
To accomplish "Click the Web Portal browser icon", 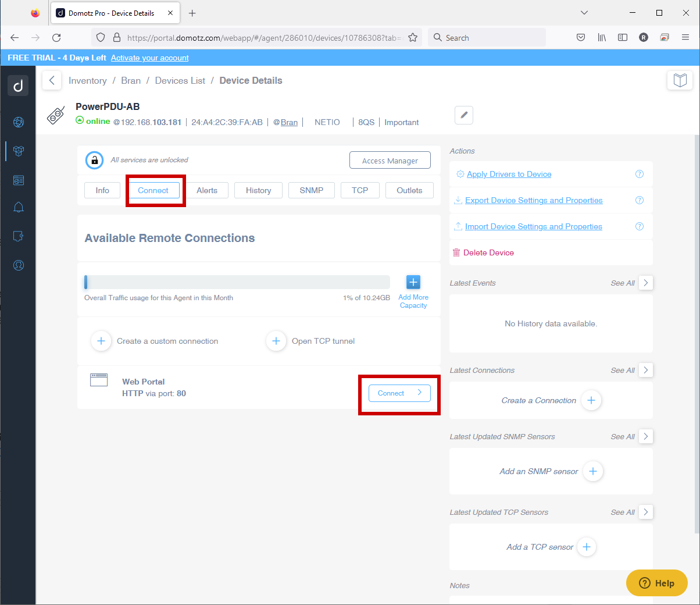I will [99, 380].
